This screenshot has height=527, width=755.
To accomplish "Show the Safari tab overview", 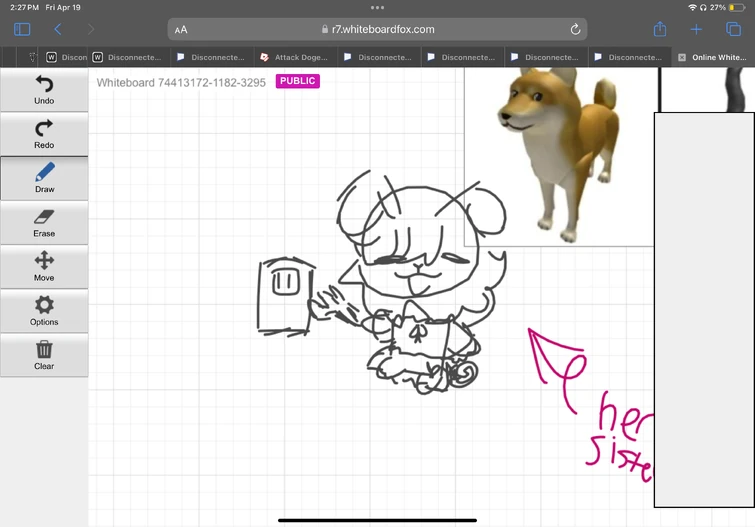I will coord(733,30).
